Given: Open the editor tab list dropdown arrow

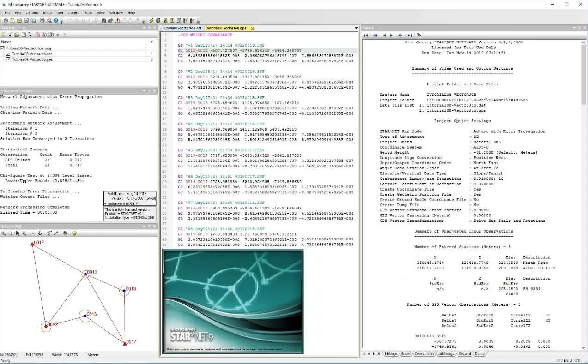Looking at the screenshot, I should (356, 28).
